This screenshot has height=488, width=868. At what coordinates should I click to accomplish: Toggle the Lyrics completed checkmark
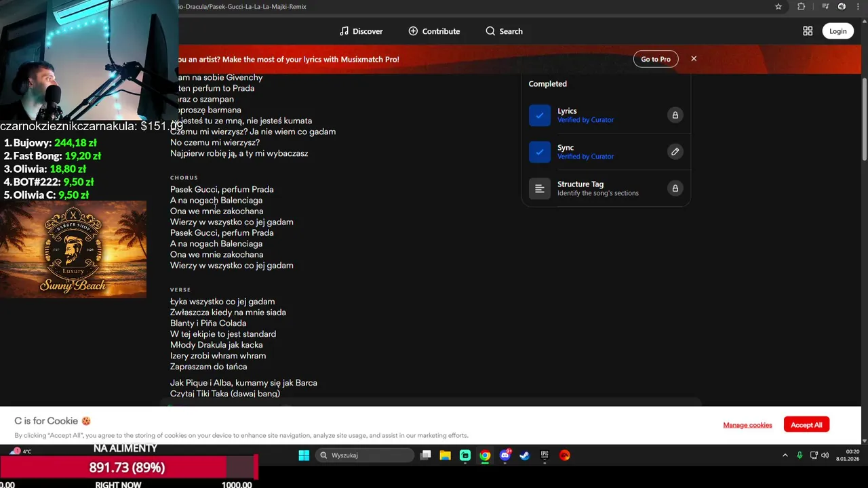point(540,115)
